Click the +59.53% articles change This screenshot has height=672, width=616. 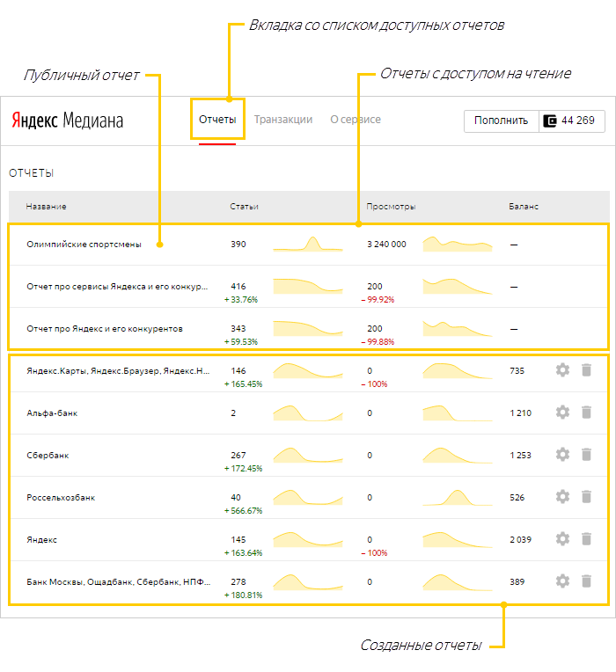241,342
